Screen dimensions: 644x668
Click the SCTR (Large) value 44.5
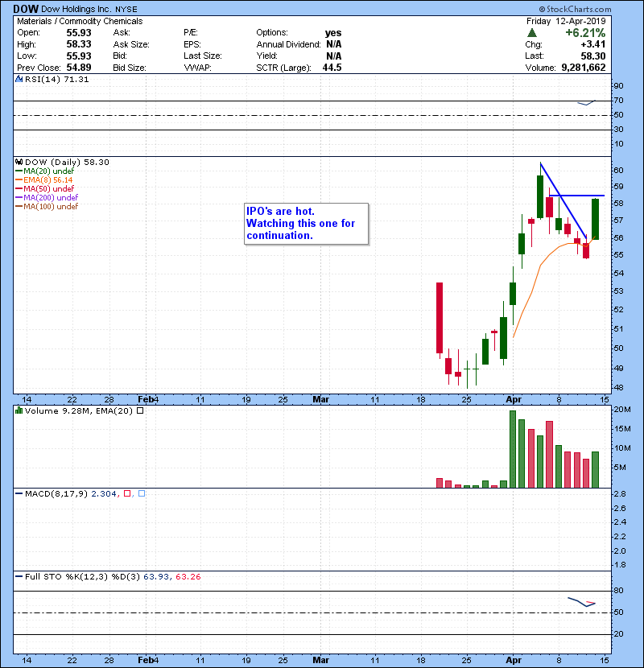pyautogui.click(x=332, y=68)
